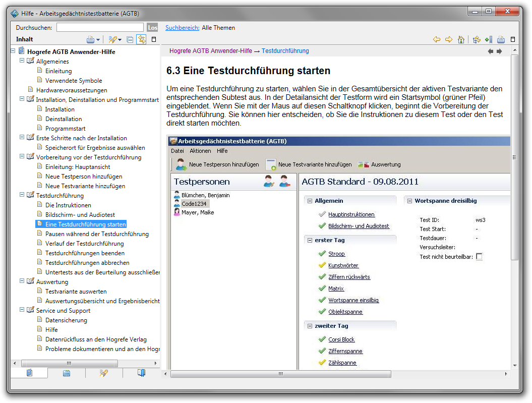
Task: Open the Deinstallation topic
Action: [x=64, y=119]
